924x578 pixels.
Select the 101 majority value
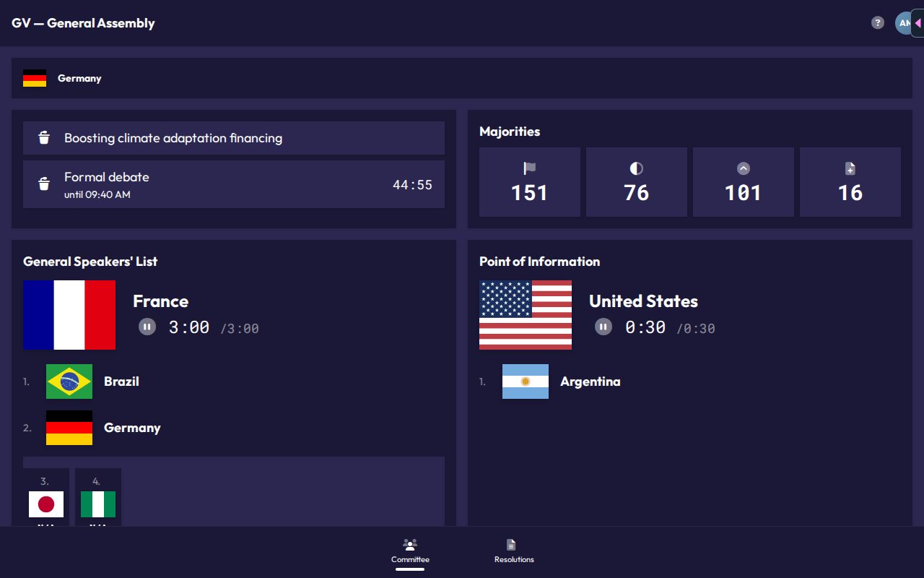744,193
